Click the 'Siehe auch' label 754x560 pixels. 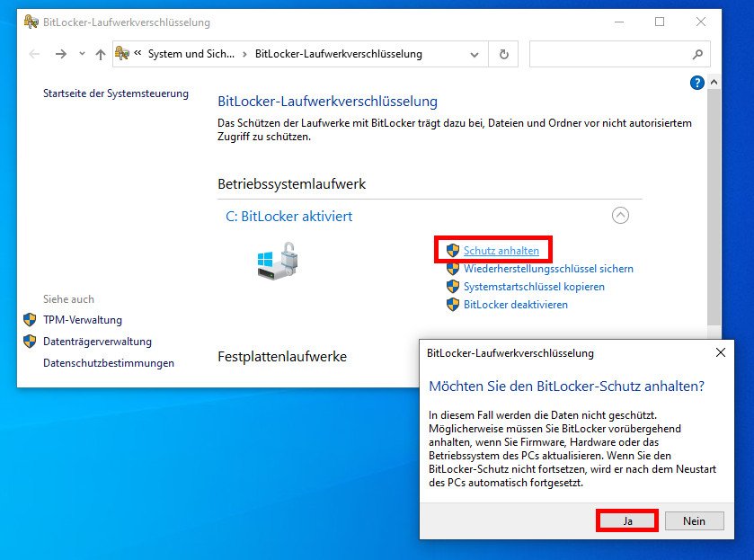click(69, 299)
